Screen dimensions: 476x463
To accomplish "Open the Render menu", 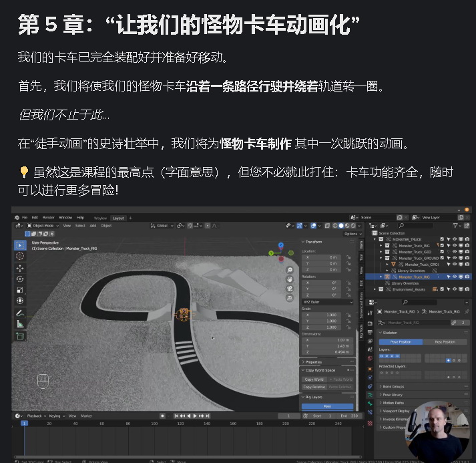I will (x=49, y=218).
